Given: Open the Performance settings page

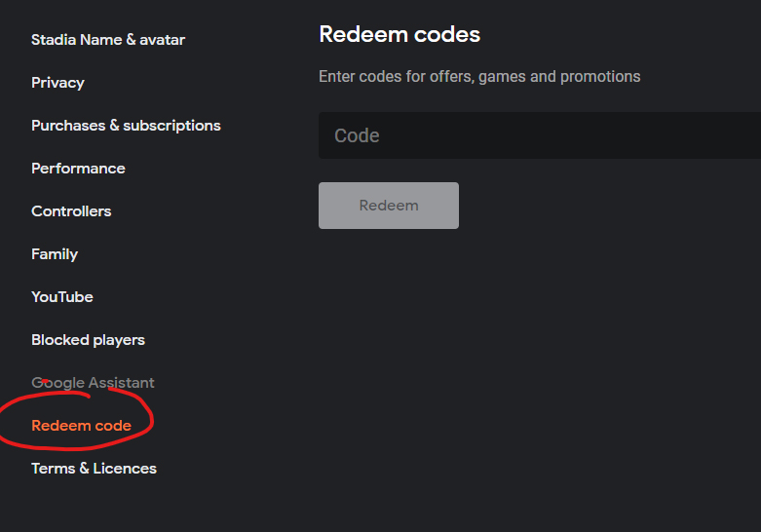Looking at the screenshot, I should [x=78, y=169].
